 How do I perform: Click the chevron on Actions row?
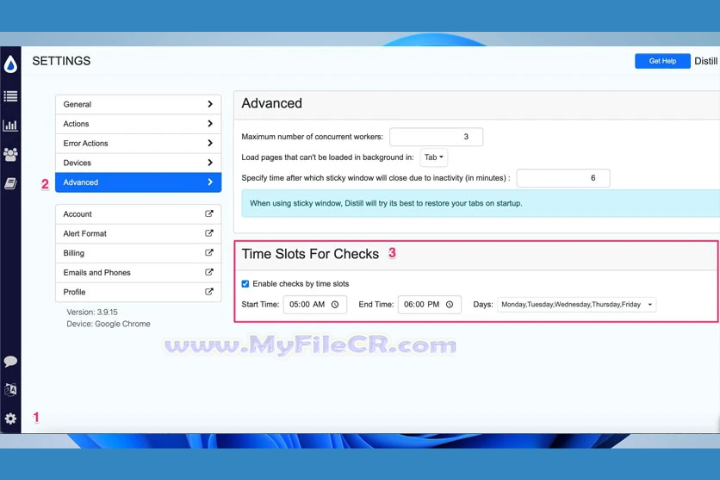click(210, 124)
